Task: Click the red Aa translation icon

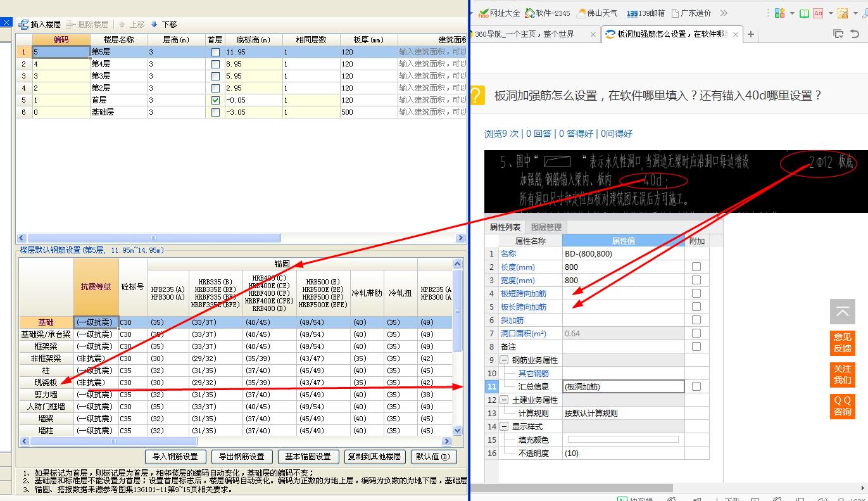Action: (x=818, y=13)
